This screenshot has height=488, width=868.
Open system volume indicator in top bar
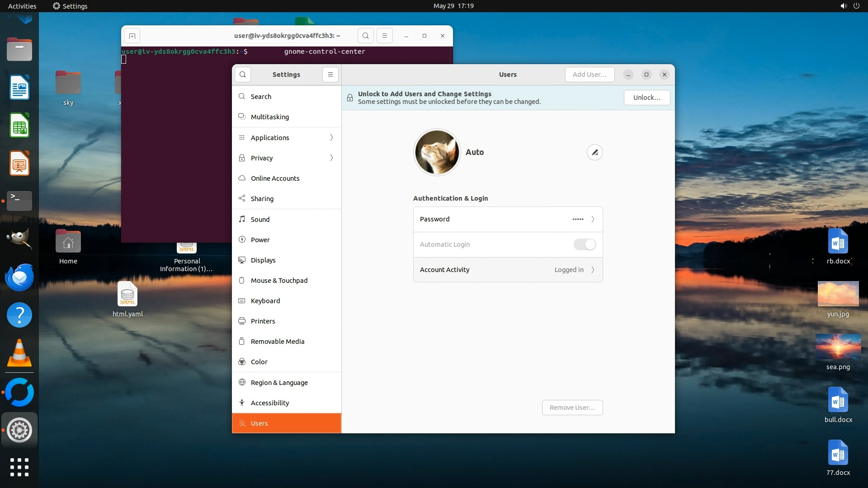point(843,6)
